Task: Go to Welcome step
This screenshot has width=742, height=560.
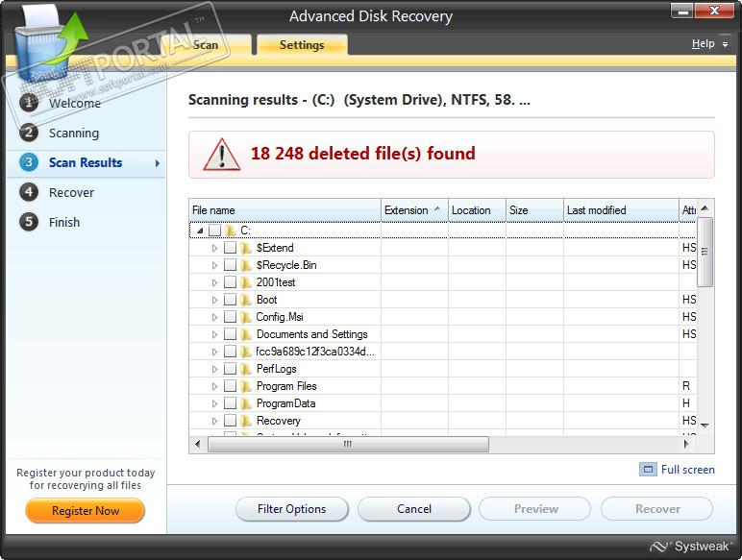Action: coord(75,103)
